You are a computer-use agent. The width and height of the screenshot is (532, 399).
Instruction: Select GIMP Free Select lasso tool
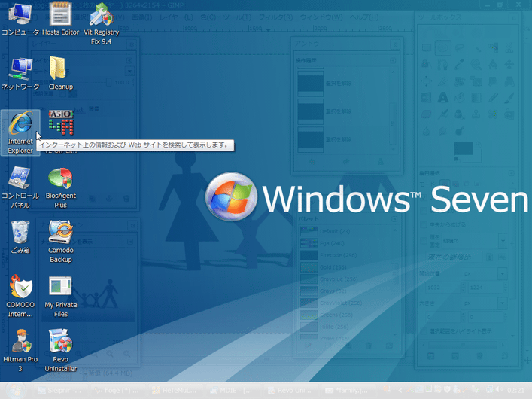(460, 48)
